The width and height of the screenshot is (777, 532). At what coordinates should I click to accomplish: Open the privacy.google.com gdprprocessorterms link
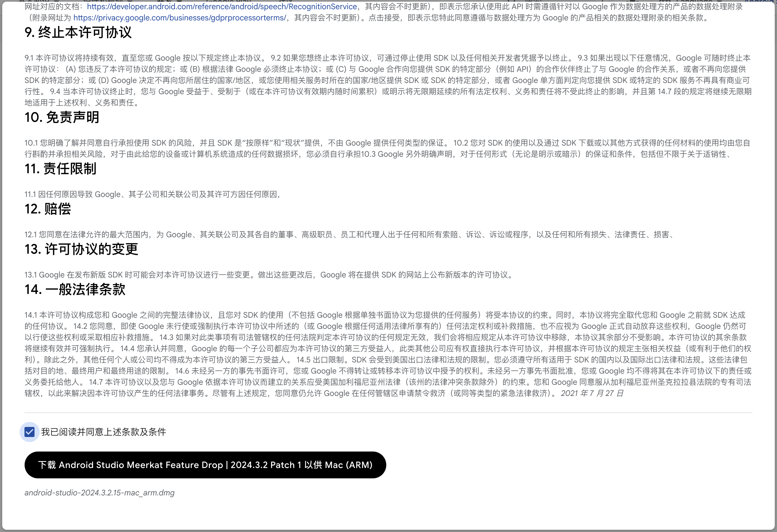pyautogui.click(x=179, y=18)
